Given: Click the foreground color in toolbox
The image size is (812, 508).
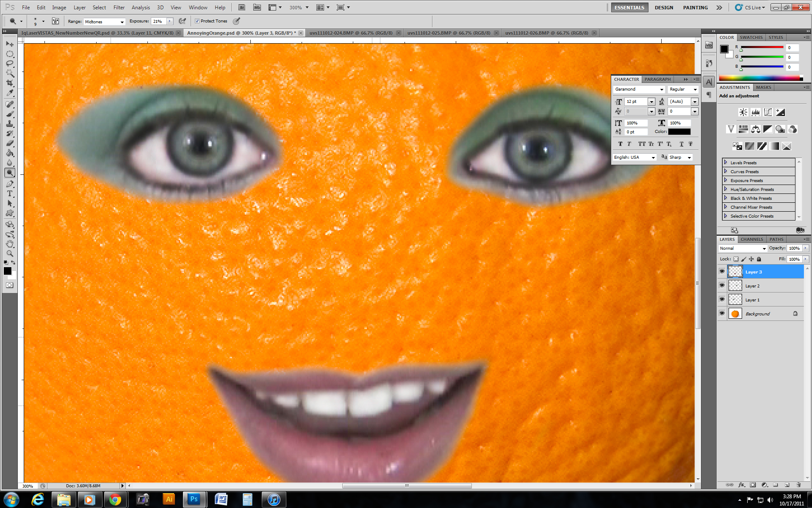Looking at the screenshot, I should coord(7,271).
